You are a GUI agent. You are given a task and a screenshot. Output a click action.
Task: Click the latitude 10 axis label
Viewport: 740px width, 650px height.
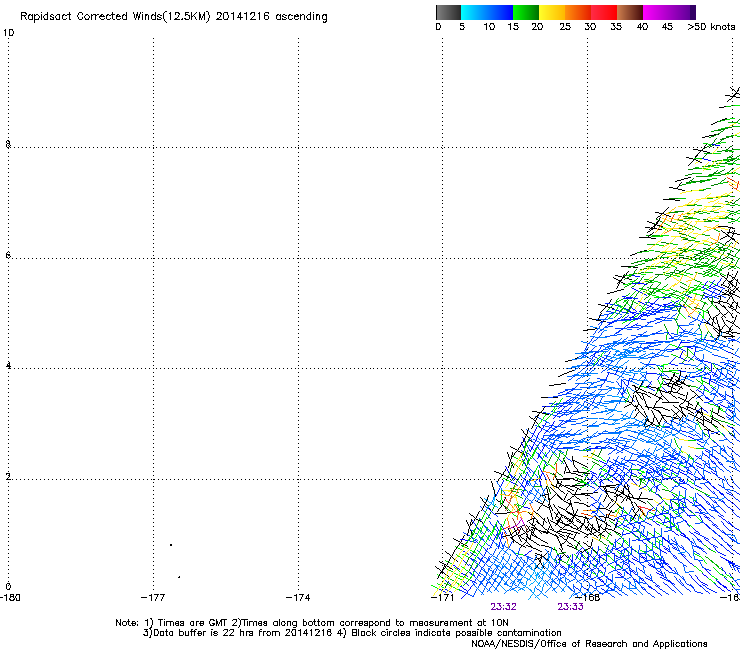click(8, 33)
